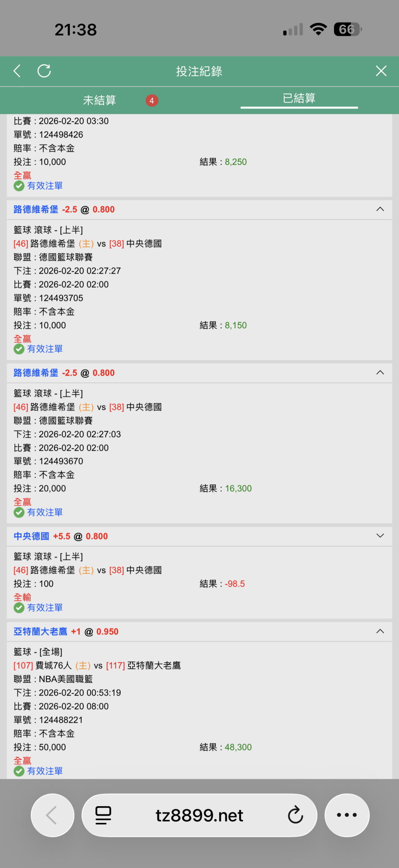Switch to the 未結算 unsettled tab

pos(99,100)
